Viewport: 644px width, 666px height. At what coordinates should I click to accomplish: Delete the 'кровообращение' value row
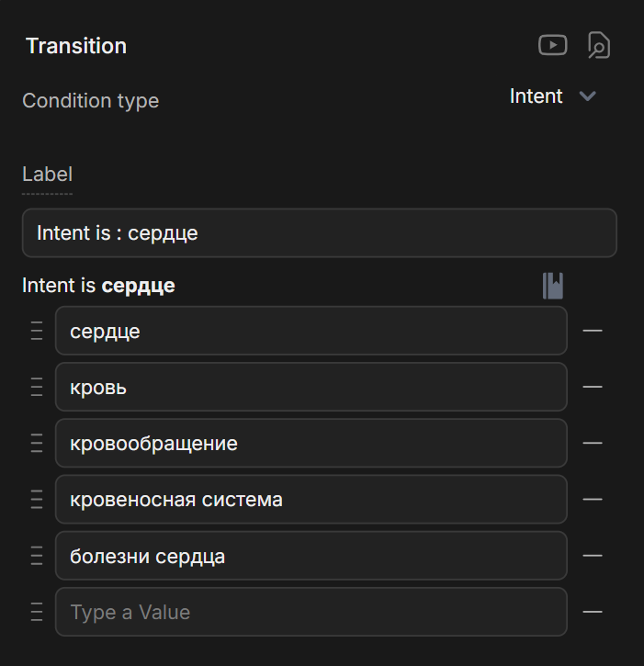point(593,443)
